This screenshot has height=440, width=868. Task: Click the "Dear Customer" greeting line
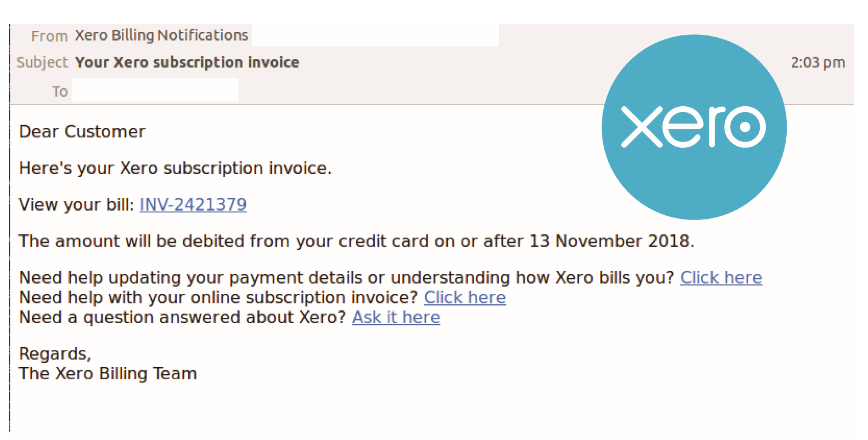coord(82,132)
